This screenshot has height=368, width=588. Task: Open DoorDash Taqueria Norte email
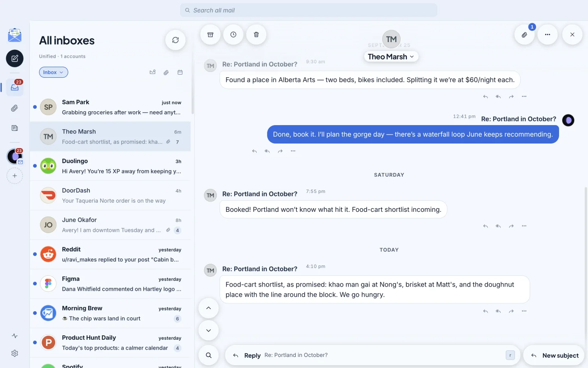coord(110,195)
